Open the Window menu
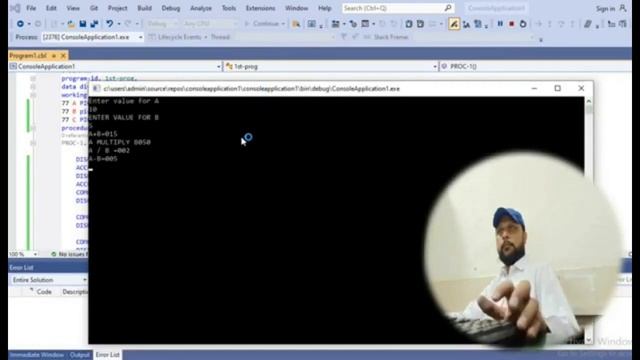The image size is (640, 360). tap(297, 8)
